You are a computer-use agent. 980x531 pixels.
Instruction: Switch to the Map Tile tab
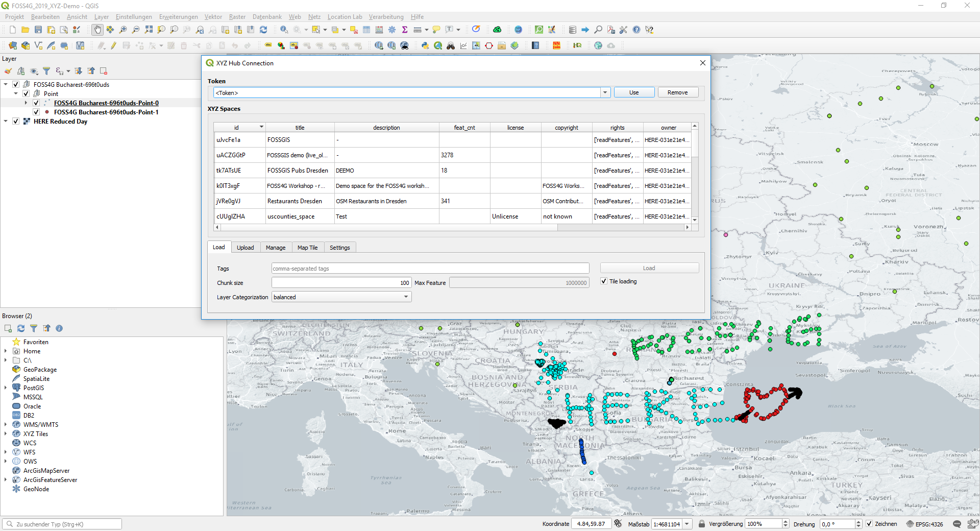(x=307, y=248)
